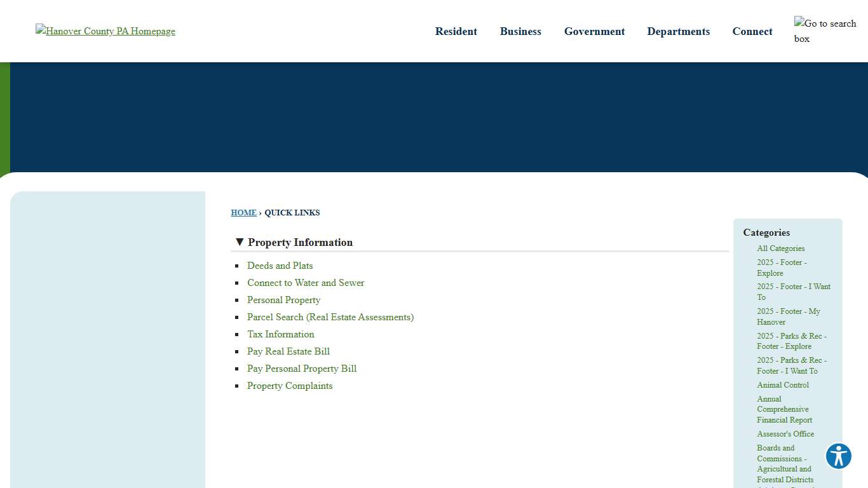Open the Resident menu
Image resolution: width=868 pixels, height=488 pixels.
(x=456, y=31)
